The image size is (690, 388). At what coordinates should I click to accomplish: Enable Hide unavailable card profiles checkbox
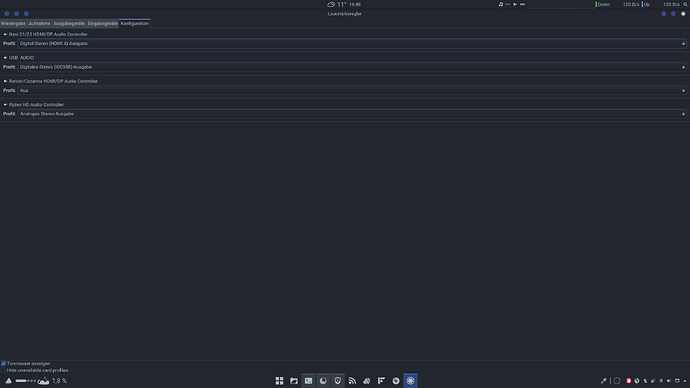click(x=4, y=370)
